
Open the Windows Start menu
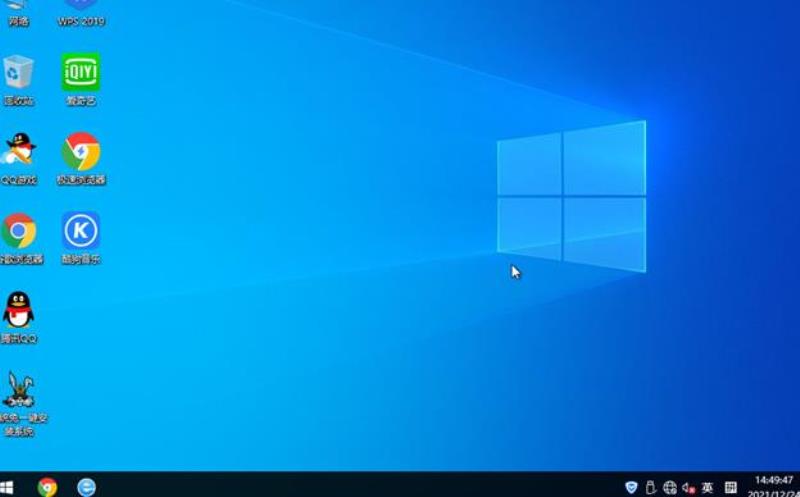pos(6,487)
